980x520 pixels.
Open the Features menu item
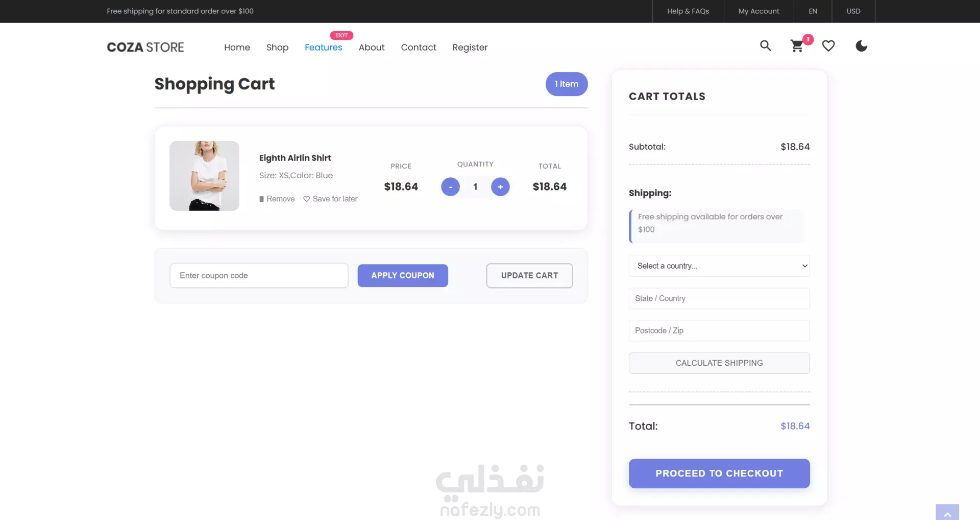[x=324, y=48]
